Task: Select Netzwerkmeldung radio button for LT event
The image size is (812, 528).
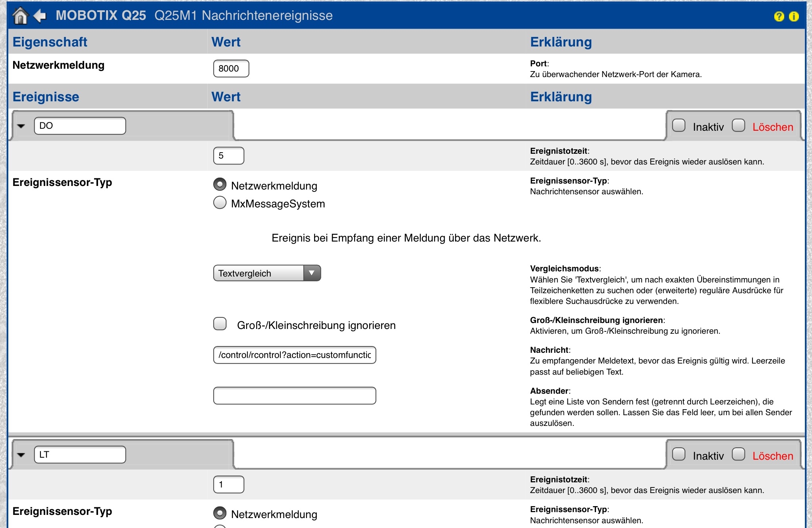Action: pos(220,513)
